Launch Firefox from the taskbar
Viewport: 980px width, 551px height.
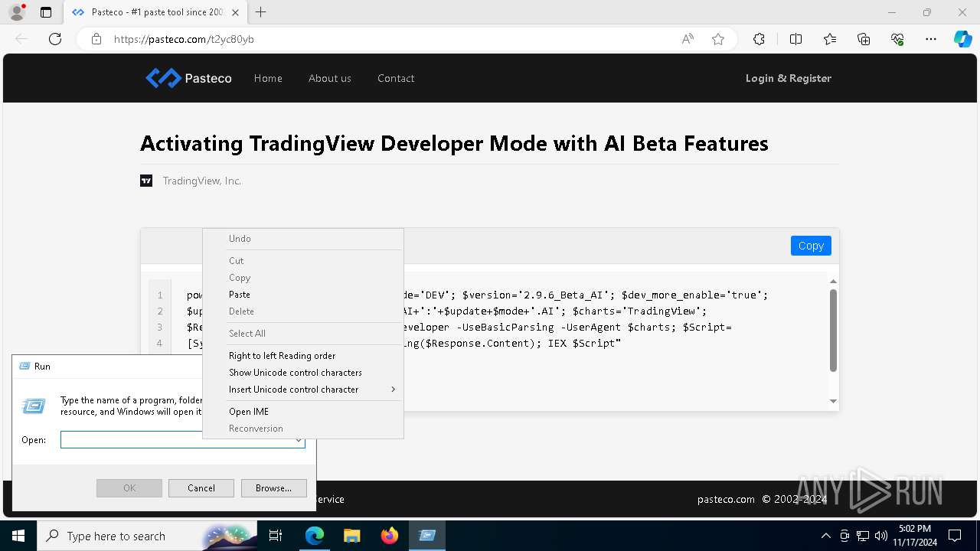tap(390, 536)
